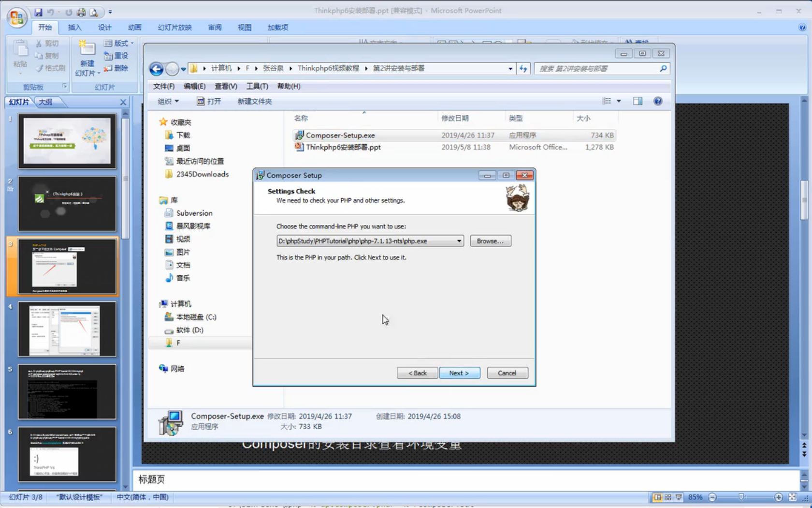Switch to 动画 ribbon tab

point(134,28)
